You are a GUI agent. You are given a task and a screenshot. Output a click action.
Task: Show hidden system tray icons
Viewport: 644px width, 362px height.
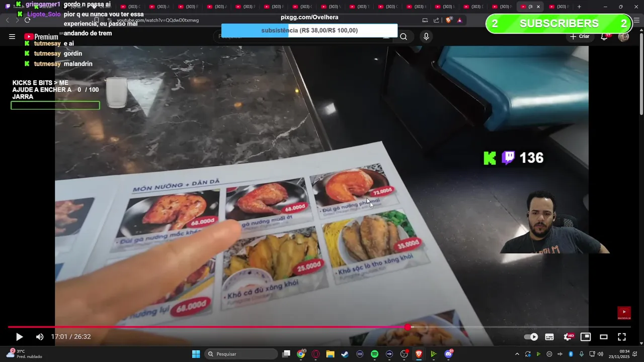517,354
